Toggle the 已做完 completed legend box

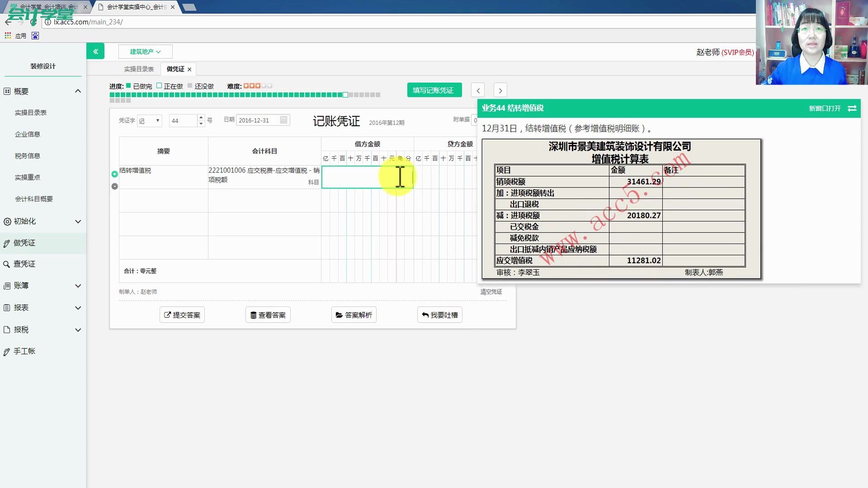128,85
